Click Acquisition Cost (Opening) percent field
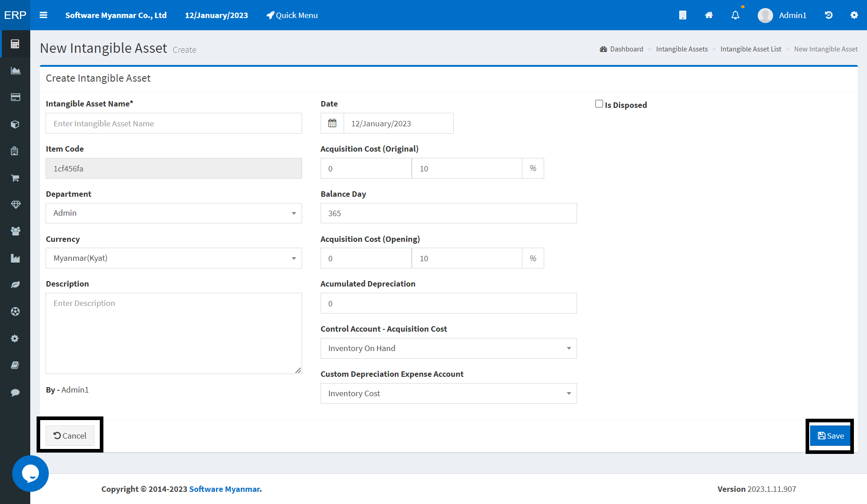Viewport: 867px width, 504px height. point(467,258)
